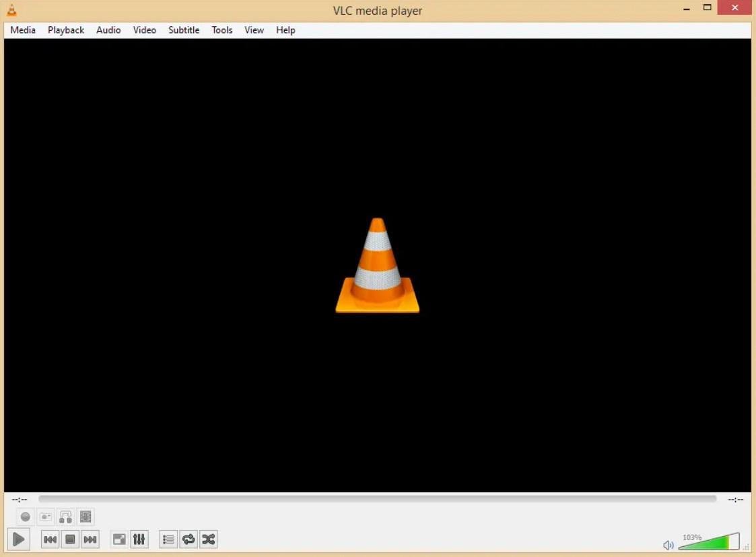Viewport: 756px width, 557px height.
Task: Select the record button
Action: click(25, 517)
